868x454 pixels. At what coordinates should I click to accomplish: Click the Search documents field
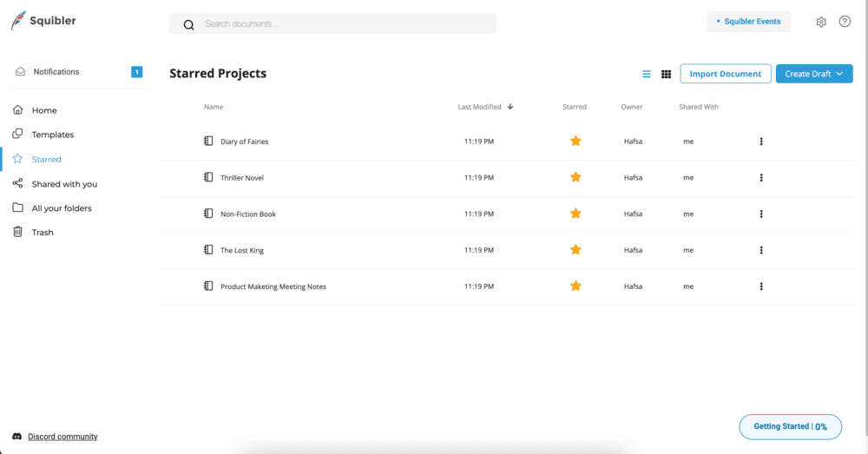(332, 23)
